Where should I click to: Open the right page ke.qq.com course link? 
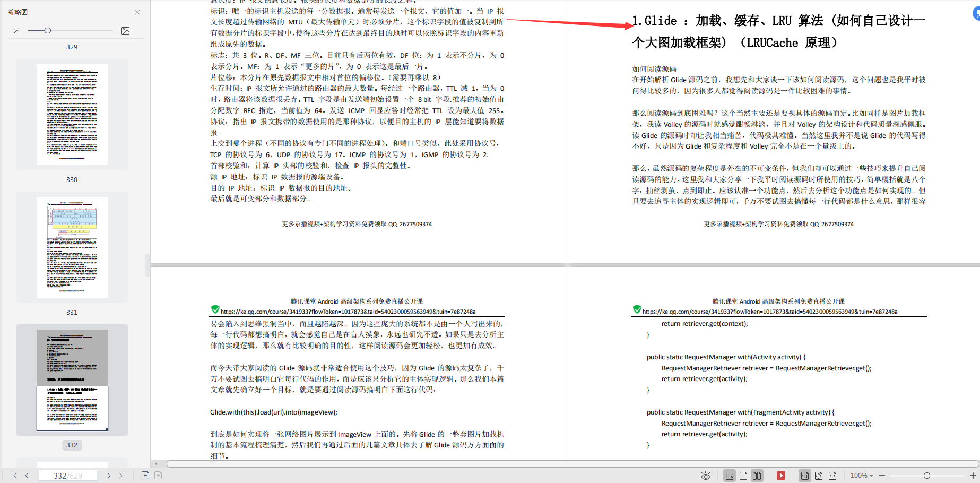coord(770,312)
